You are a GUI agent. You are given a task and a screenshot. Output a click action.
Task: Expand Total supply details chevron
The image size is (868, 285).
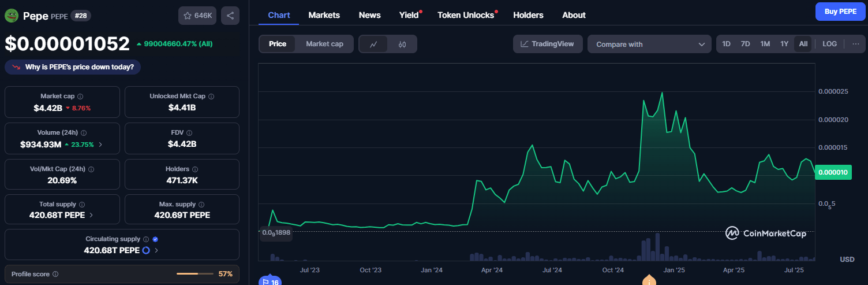tap(91, 215)
